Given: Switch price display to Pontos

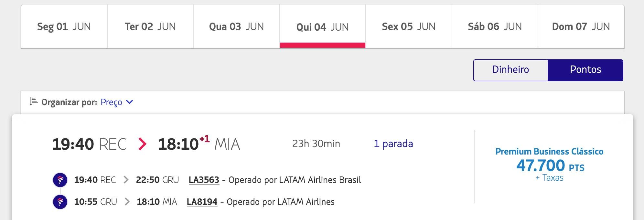Looking at the screenshot, I should pos(585,70).
